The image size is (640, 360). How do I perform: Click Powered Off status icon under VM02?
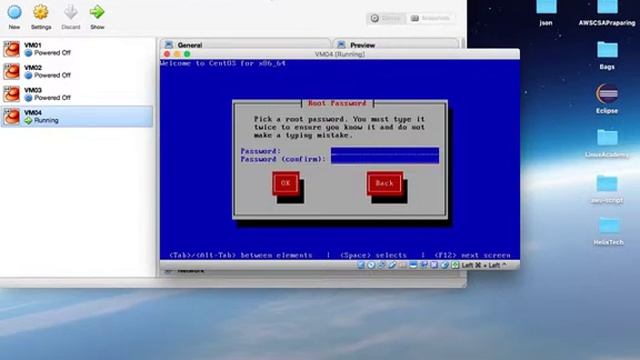(28, 76)
